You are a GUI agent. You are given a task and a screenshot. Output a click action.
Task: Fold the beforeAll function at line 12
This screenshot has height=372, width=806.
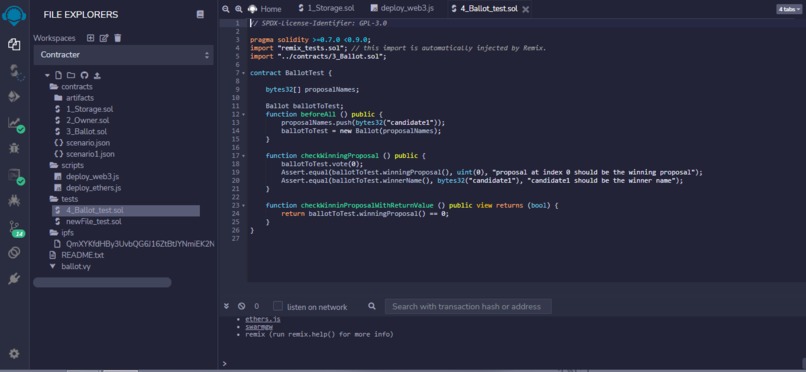(x=244, y=115)
